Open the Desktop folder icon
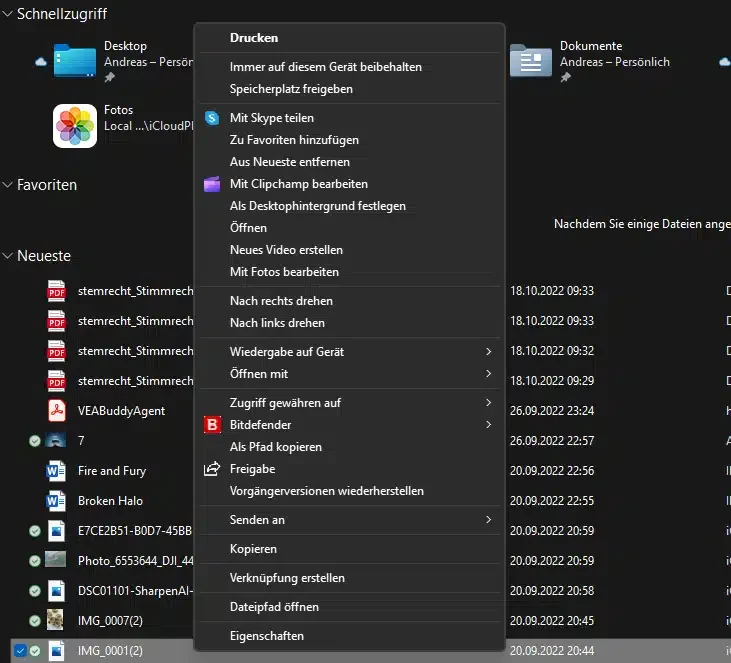The height and width of the screenshot is (663, 731). point(75,61)
